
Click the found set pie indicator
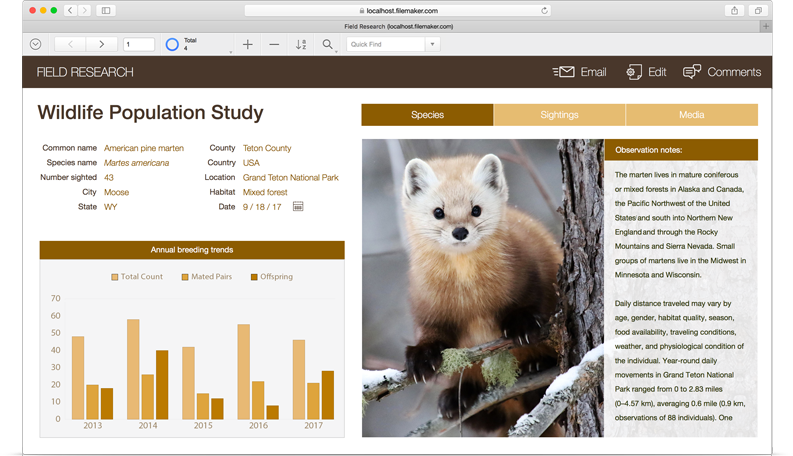[172, 44]
